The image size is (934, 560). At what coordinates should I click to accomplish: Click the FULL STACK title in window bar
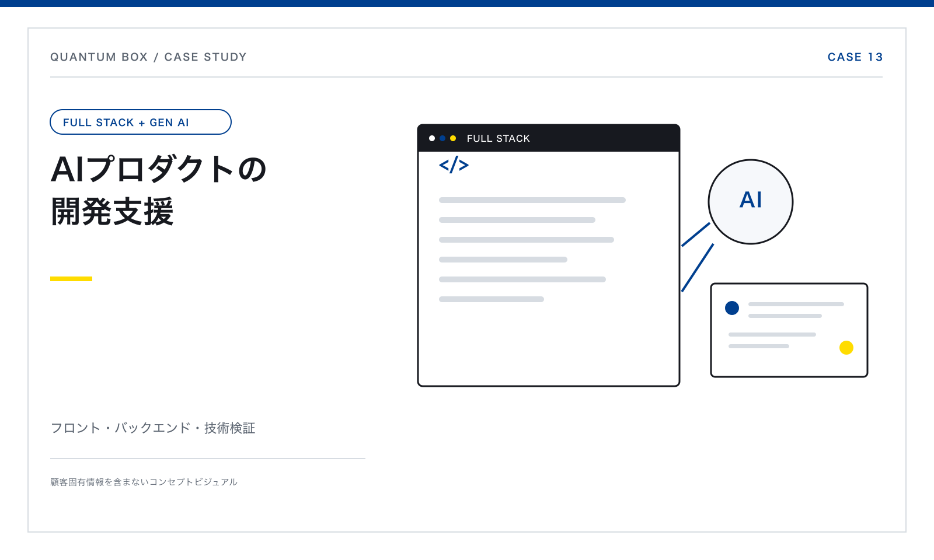[499, 138]
